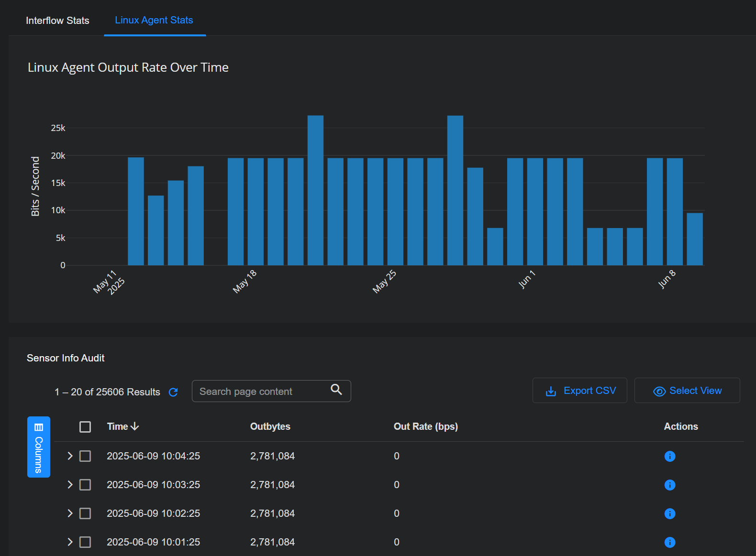Select the 2025-06-09 10:02:25 row checkbox

85,513
